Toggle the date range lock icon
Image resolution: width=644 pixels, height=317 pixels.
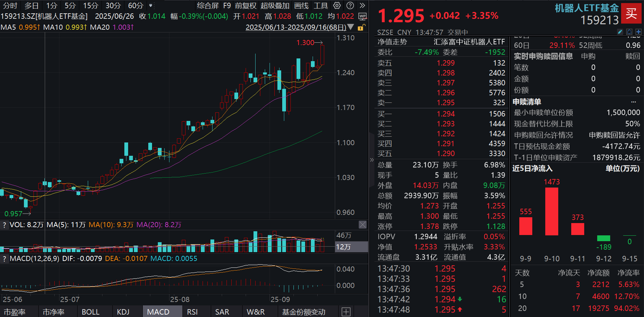point(361,27)
